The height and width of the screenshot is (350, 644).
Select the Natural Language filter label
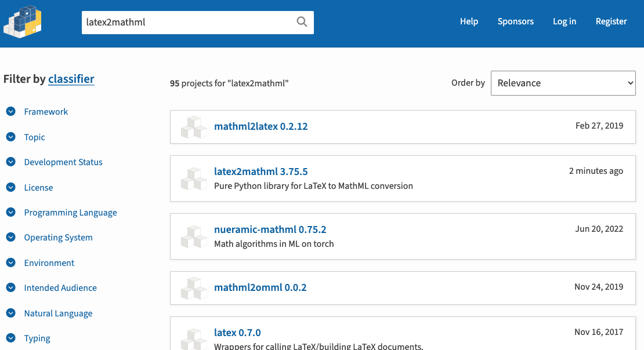59,313
